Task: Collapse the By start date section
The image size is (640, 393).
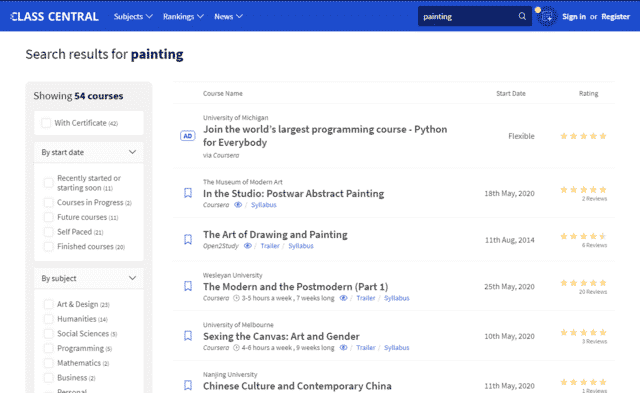Action: tap(89, 152)
